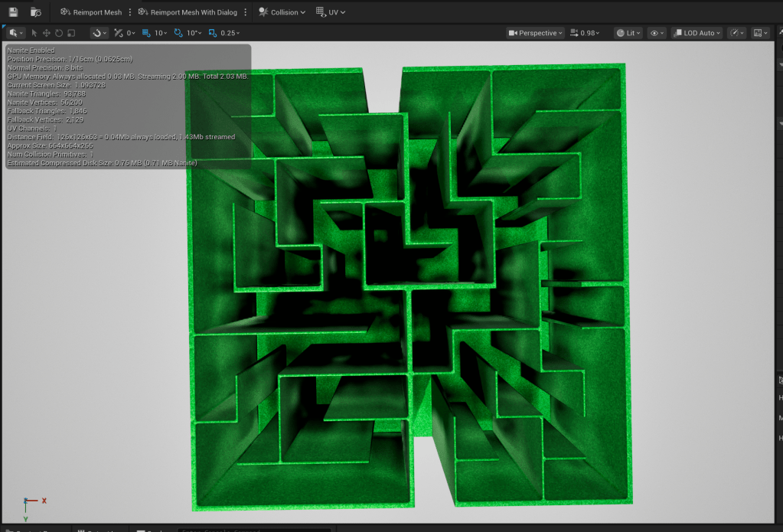Click the Reimport Mesh button
Viewport: 783px width, 532px height.
click(91, 12)
